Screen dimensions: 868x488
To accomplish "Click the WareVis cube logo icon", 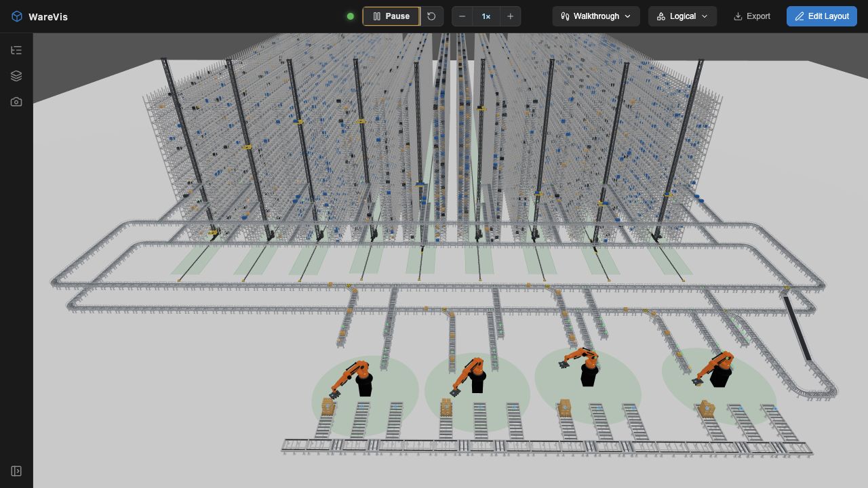I will tap(17, 16).
